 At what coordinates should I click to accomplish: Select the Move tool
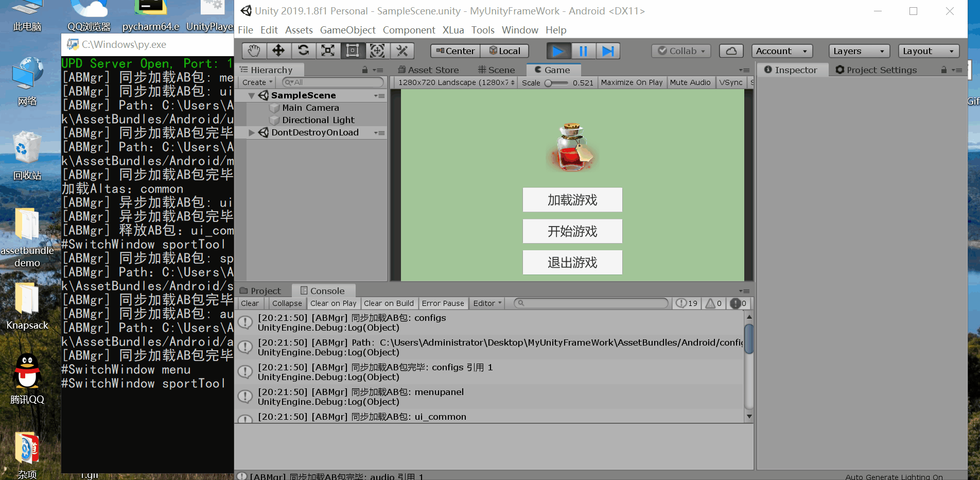pyautogui.click(x=278, y=50)
